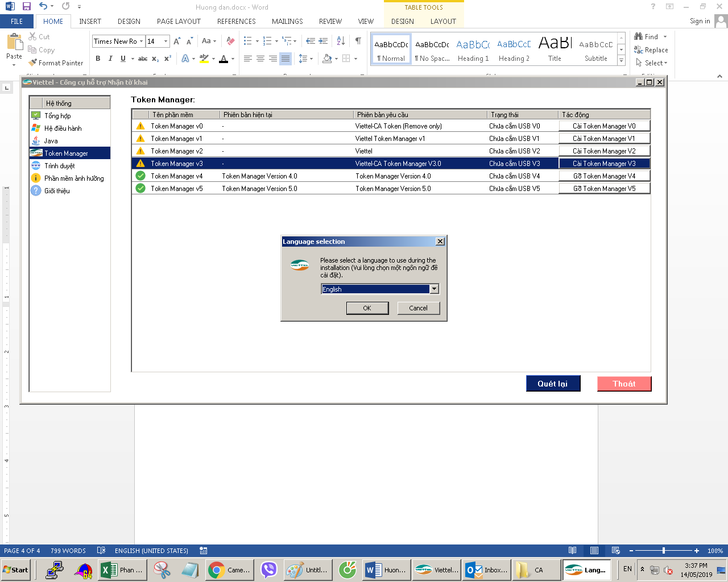Click Zoom In plus icon
This screenshot has height=582, width=728.
tap(697, 551)
